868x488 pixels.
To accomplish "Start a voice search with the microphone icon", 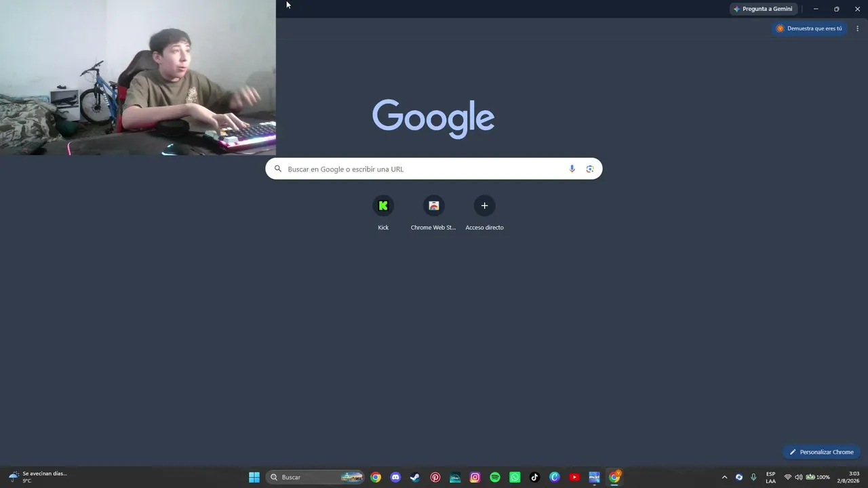I will (572, 169).
